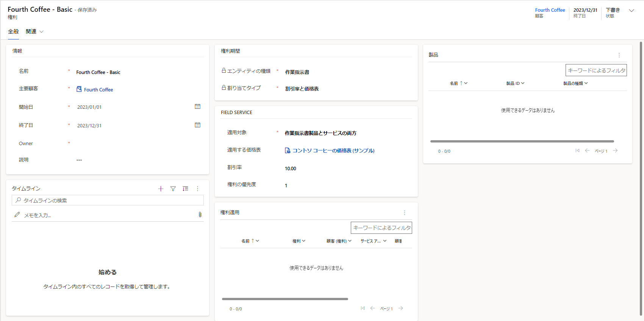
Task: Open Fourth Coffee 主要顧客 link
Action: [x=98, y=89]
